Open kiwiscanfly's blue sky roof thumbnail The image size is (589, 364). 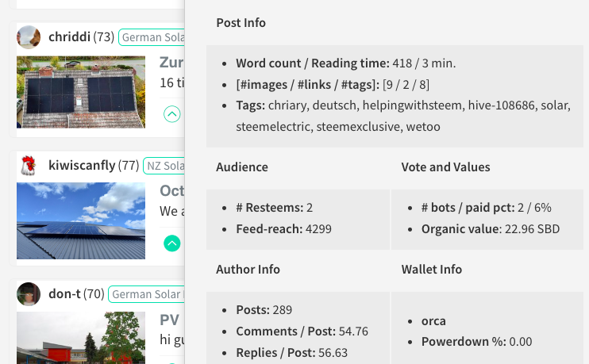(81, 220)
